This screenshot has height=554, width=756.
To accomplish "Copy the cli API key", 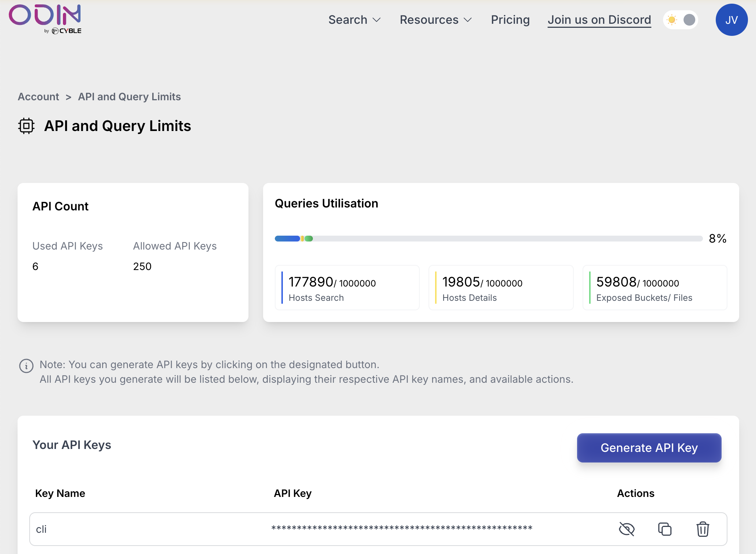I will tap(665, 529).
